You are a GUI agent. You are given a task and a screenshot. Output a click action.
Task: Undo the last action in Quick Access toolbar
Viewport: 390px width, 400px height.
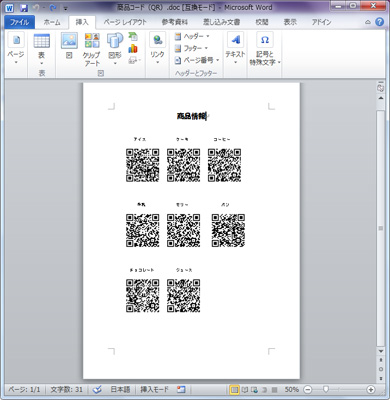tap(36, 7)
